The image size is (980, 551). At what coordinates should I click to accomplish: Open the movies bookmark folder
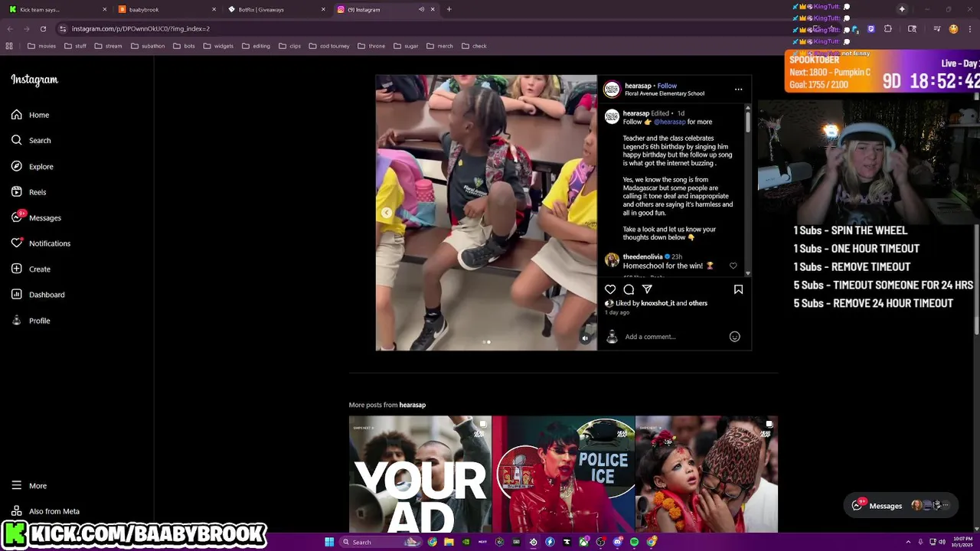click(41, 46)
